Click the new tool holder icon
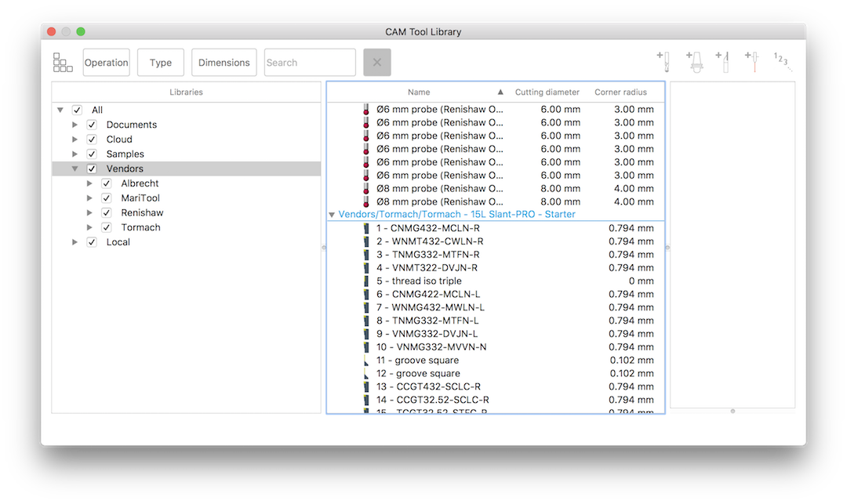Screen dimensions: 847x504 695,61
